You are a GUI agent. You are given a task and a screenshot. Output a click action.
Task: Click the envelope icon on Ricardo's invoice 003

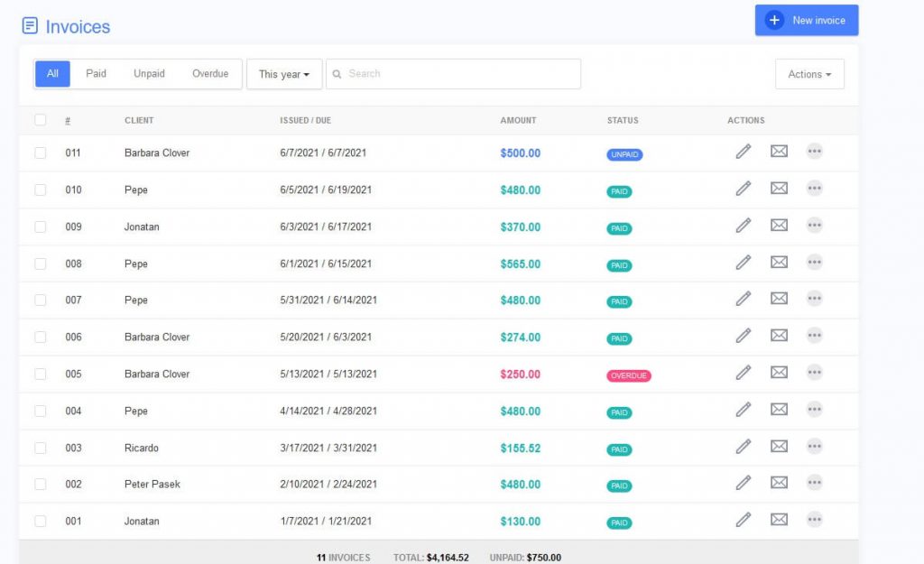pyautogui.click(x=779, y=445)
